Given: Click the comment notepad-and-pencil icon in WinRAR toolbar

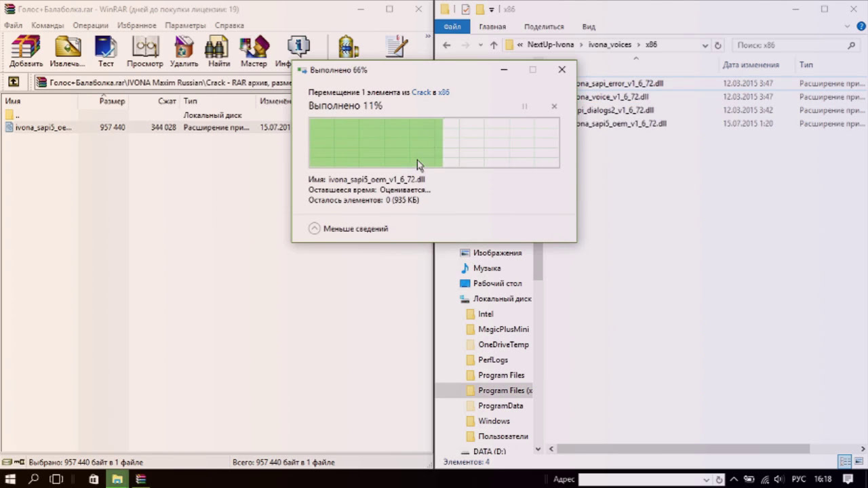Looking at the screenshot, I should (x=396, y=47).
